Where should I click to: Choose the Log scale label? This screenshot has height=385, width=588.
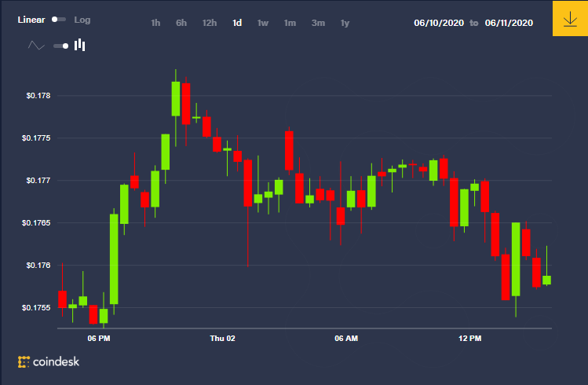82,20
